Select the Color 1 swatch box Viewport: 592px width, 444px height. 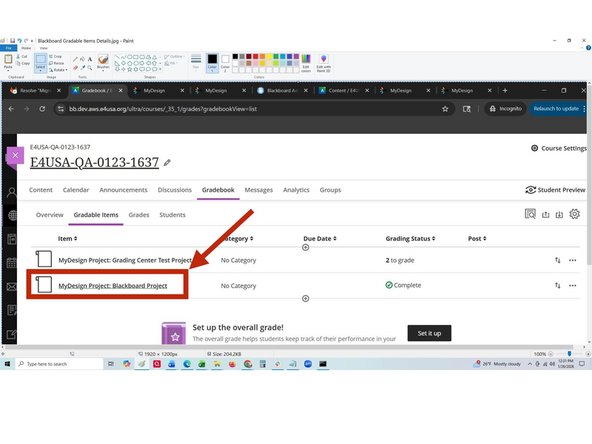(x=212, y=63)
